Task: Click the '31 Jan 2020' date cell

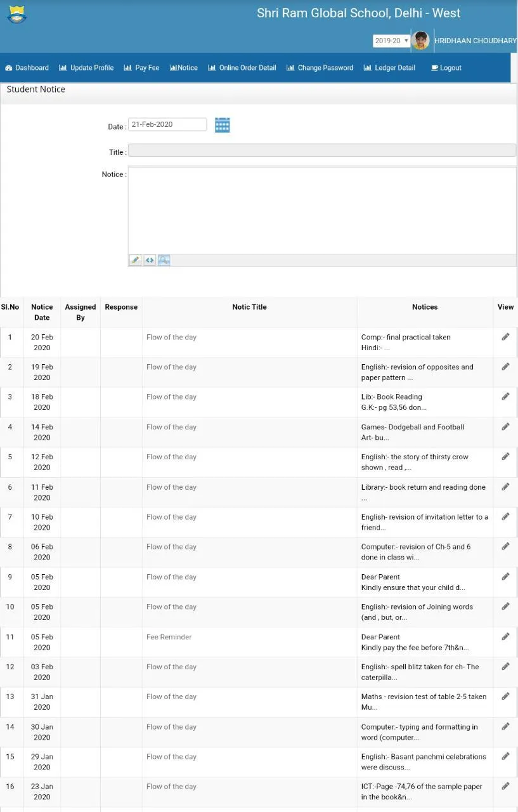Action: 42,702
